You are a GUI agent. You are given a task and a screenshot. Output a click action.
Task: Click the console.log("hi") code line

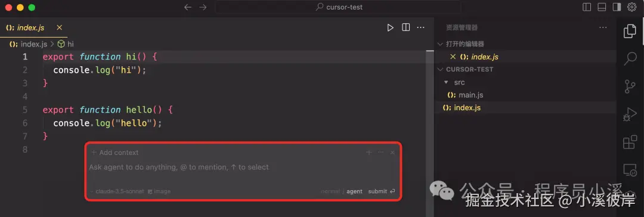[100, 70]
